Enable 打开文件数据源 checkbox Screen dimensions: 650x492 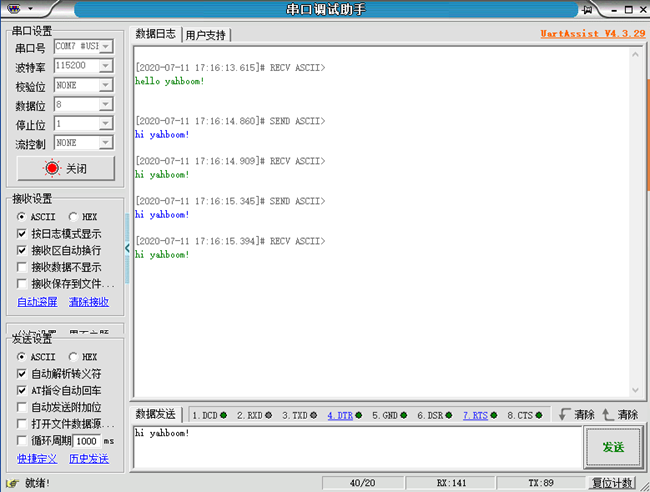(22, 424)
